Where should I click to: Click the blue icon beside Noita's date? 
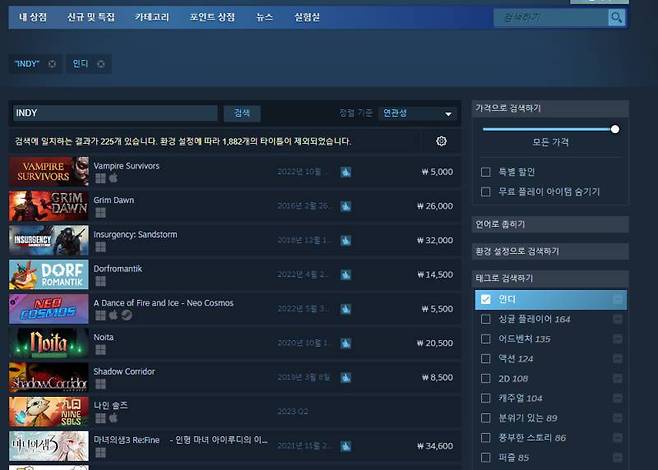click(x=345, y=343)
